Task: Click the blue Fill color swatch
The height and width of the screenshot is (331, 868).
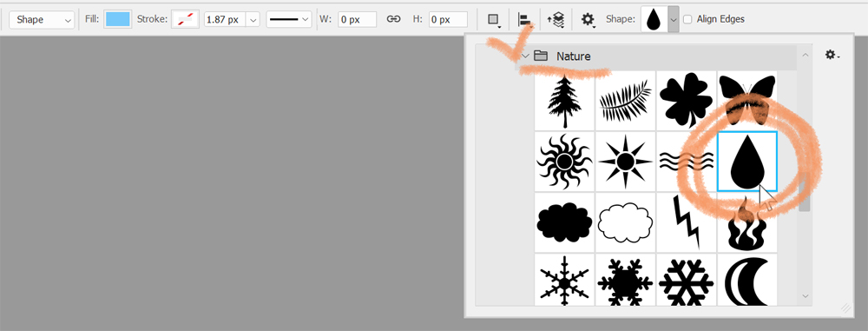Action: pos(117,19)
